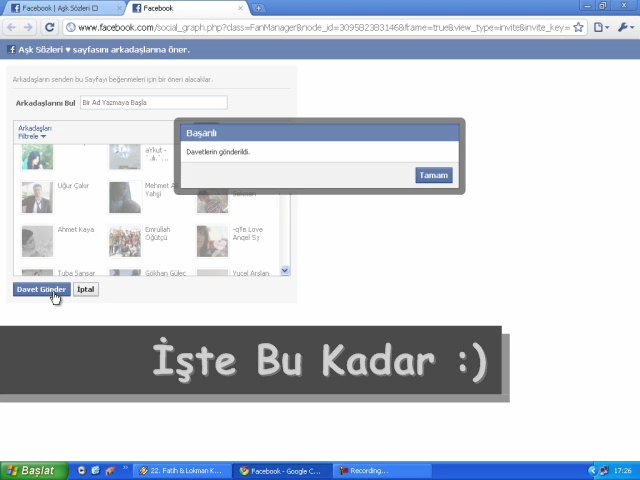This screenshot has width=640, height=480.
Task: Expand the 'Arkadaşları Filtrele' dropdown
Action: click(34, 132)
